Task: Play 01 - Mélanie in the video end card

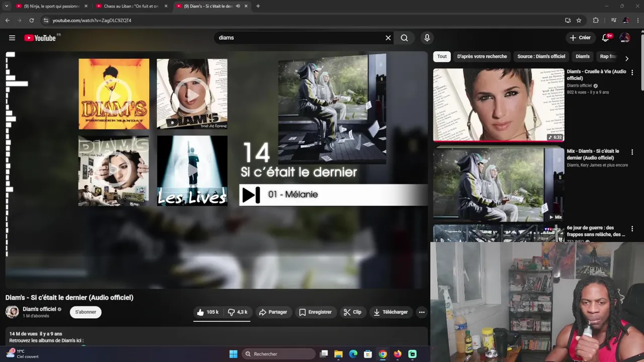Action: tap(333, 195)
